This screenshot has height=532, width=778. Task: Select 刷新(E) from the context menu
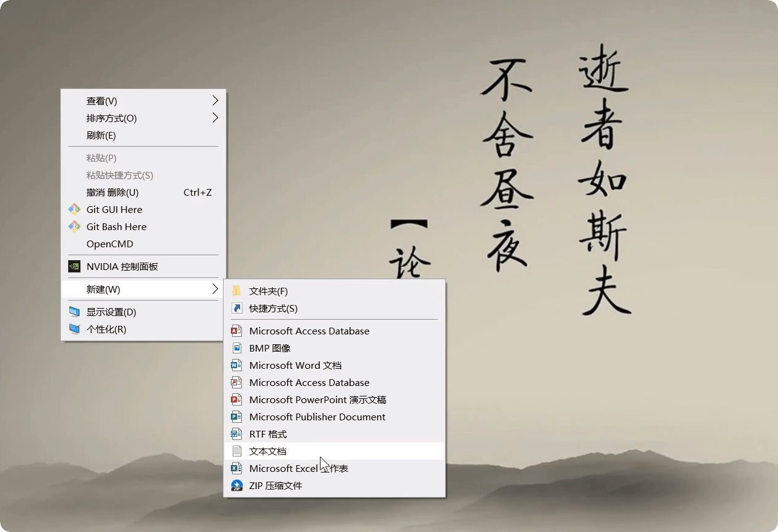(101, 135)
